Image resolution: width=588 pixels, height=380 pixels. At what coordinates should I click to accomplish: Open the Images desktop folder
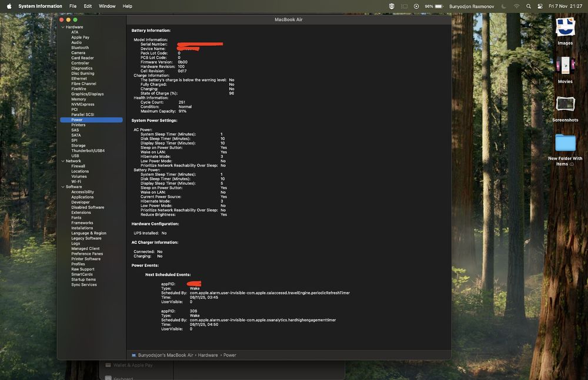565,31
